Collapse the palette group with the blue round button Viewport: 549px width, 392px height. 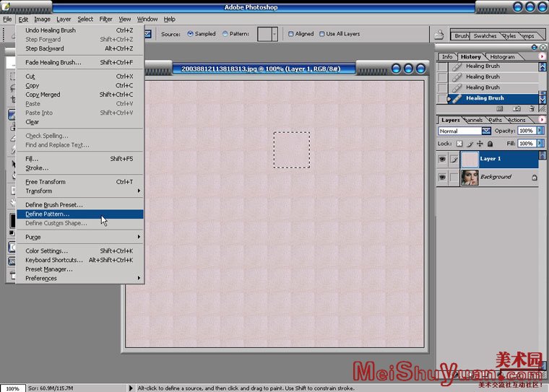click(x=535, y=47)
